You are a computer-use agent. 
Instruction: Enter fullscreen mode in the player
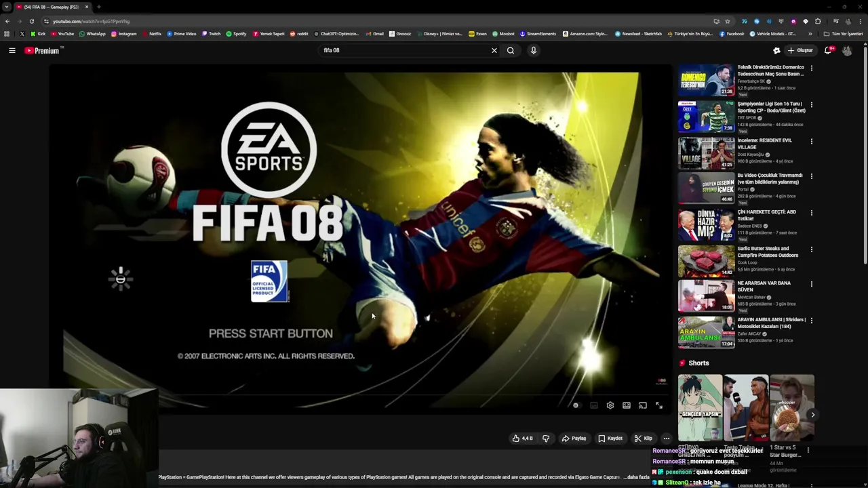click(659, 405)
